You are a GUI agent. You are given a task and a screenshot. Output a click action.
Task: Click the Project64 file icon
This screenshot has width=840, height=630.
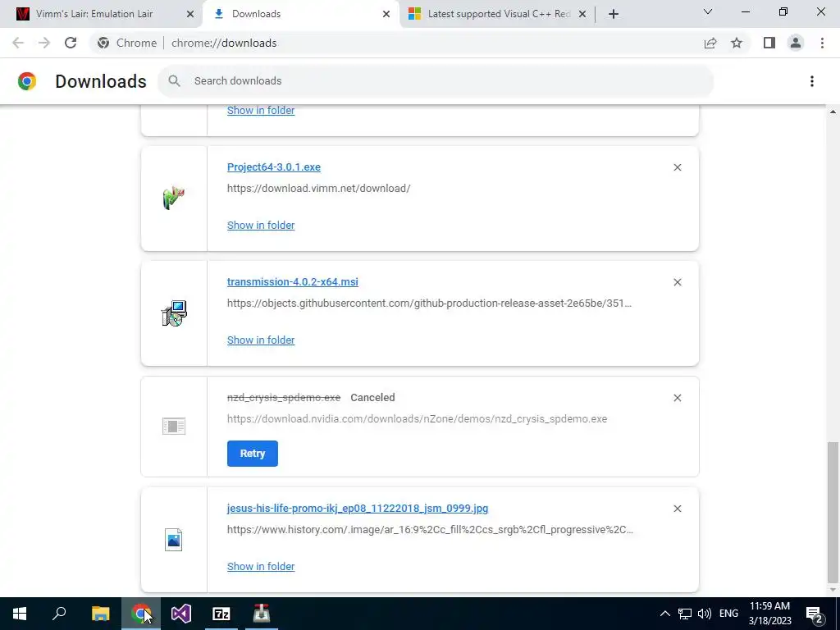pos(174,199)
